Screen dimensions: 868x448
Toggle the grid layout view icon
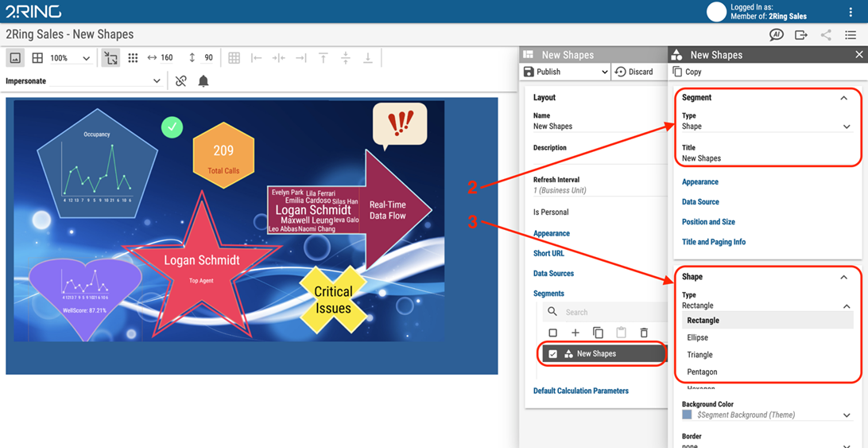coord(37,57)
